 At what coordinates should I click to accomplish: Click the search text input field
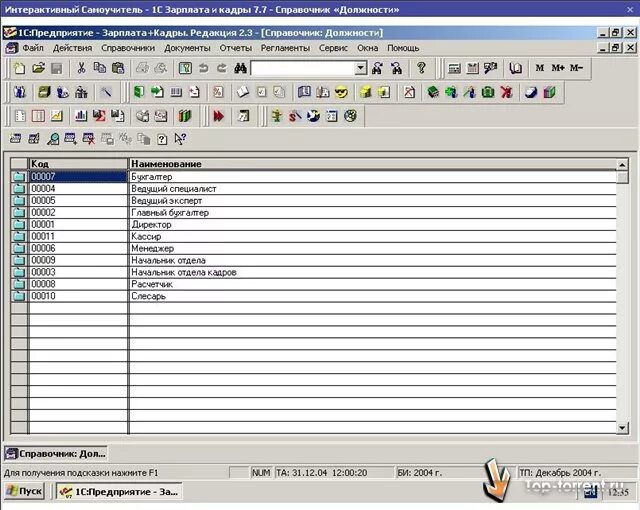coord(302,68)
